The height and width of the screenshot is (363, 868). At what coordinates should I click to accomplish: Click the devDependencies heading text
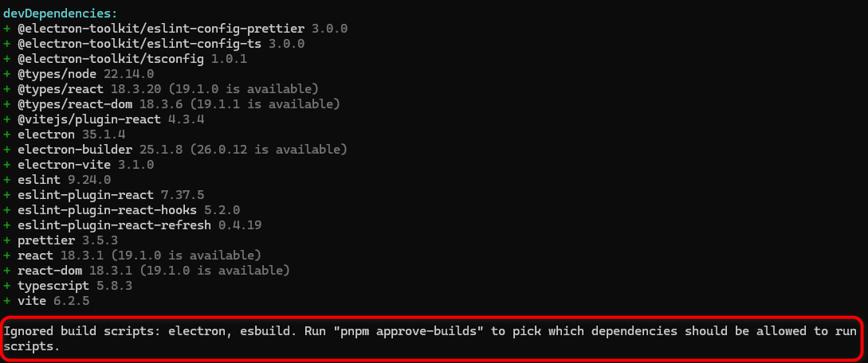(61, 14)
